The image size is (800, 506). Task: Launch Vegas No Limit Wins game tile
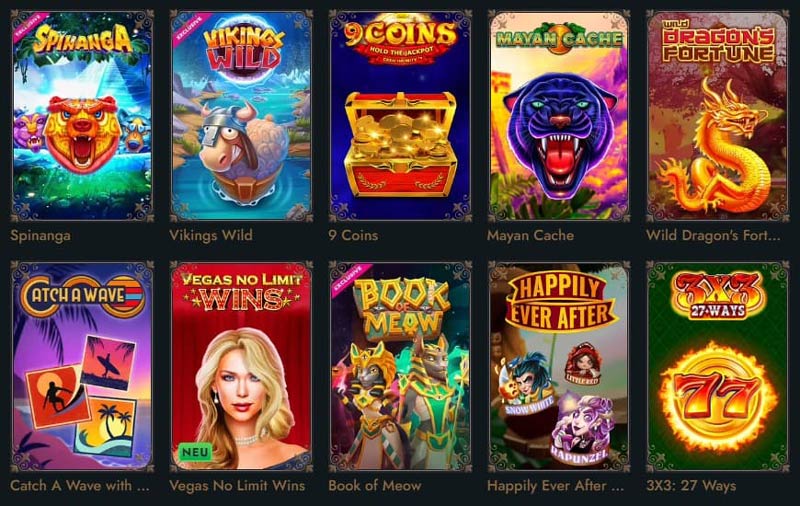click(x=241, y=366)
